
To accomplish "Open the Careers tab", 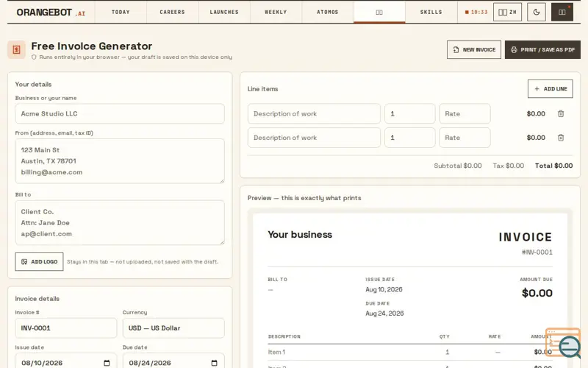I will pos(172,12).
